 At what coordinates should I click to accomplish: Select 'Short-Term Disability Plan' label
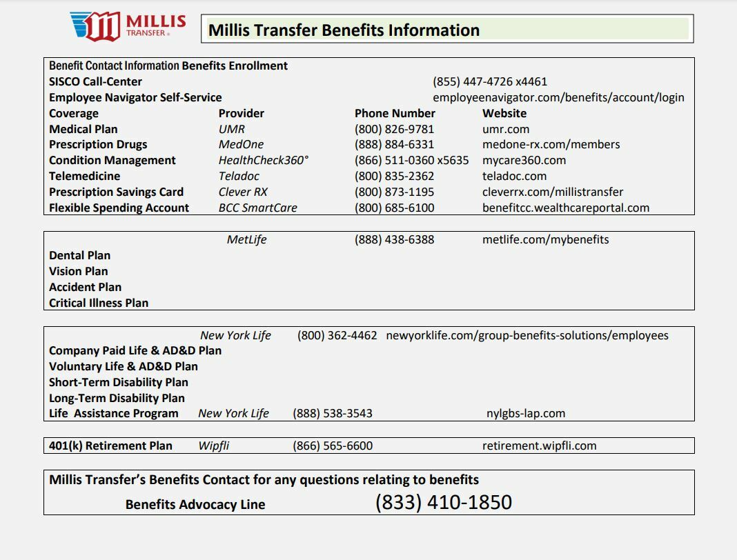coord(119,383)
